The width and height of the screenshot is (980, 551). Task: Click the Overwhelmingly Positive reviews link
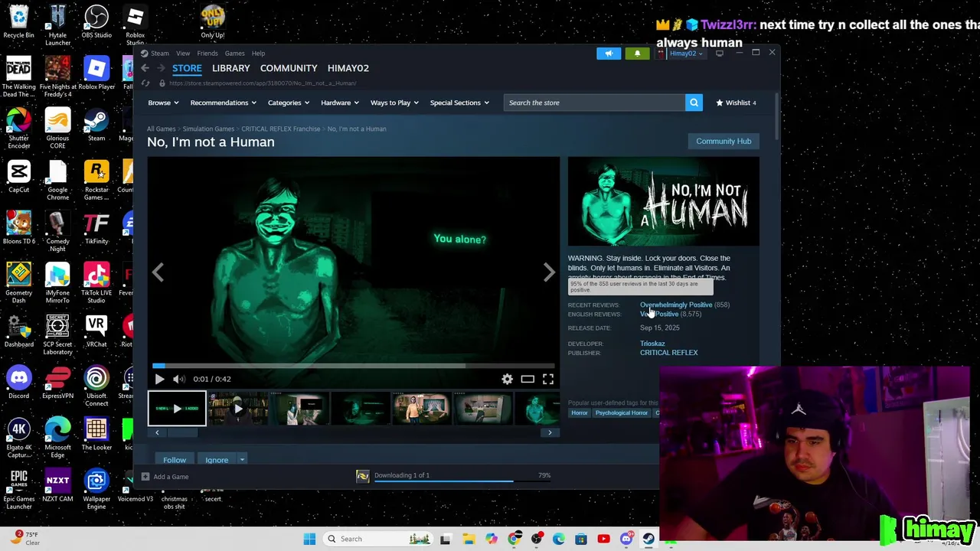click(x=676, y=305)
